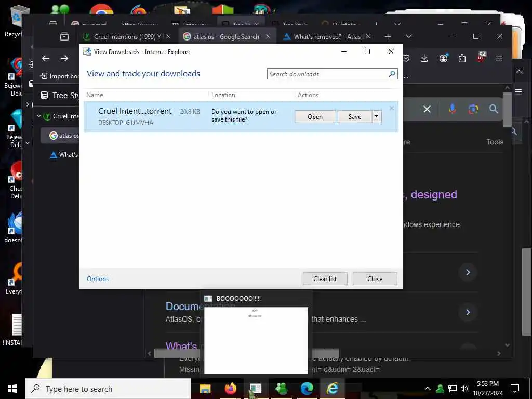Open the Options link in View Downloads
The image size is (532, 399).
(98, 279)
